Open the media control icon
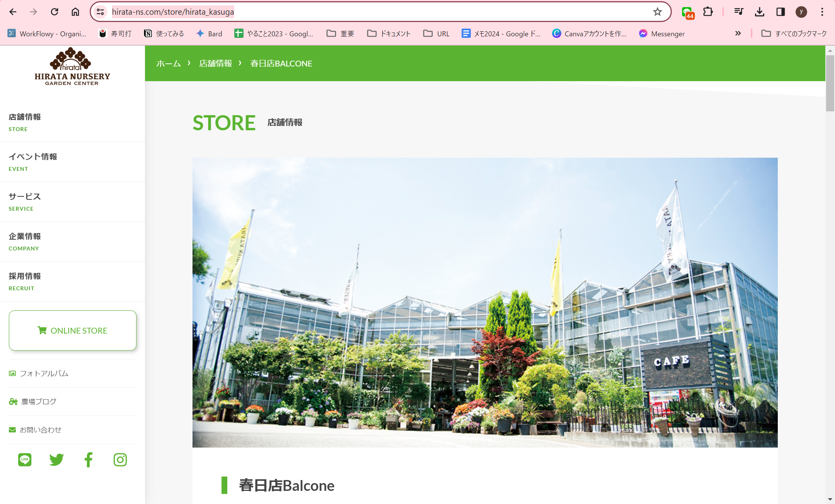Viewport: 835px width, 504px height. pos(739,12)
